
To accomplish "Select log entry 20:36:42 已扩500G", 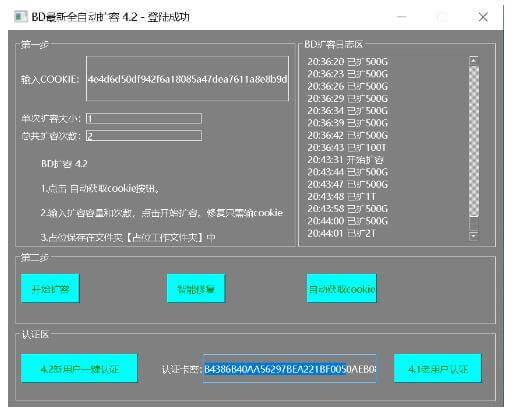I will click(347, 135).
